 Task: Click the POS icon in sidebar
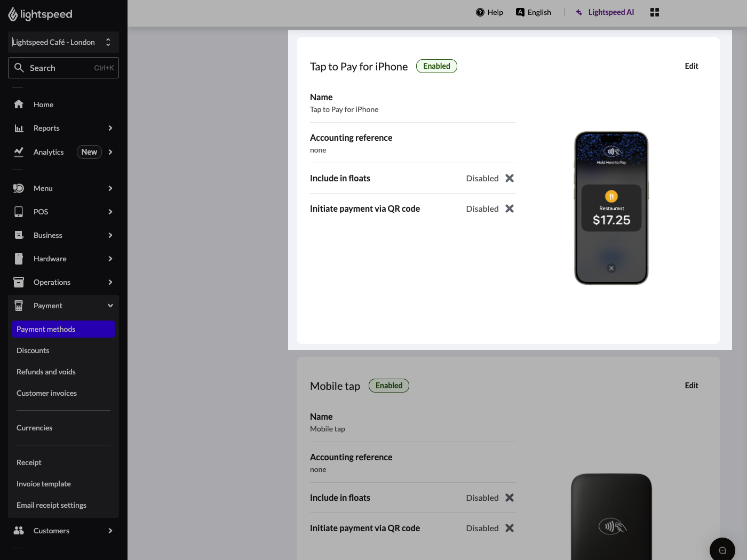coord(18,212)
